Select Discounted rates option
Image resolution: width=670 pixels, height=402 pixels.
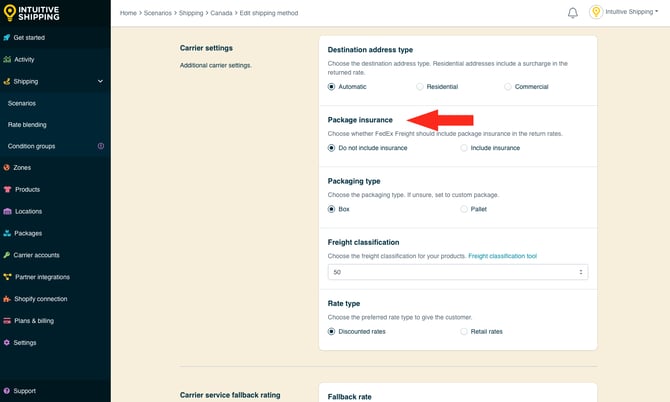click(331, 332)
